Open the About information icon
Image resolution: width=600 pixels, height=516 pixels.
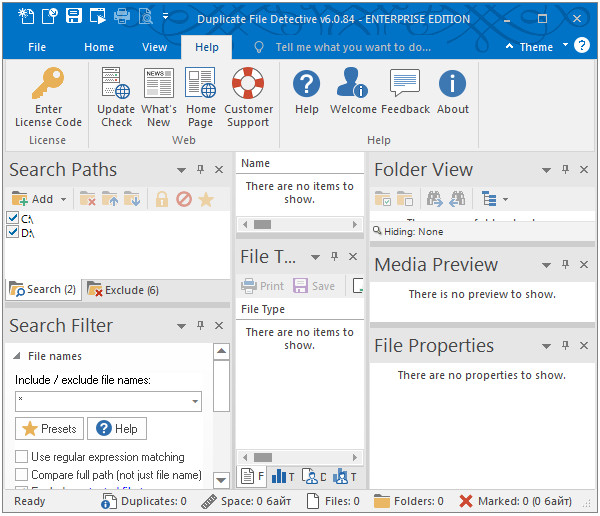452,84
